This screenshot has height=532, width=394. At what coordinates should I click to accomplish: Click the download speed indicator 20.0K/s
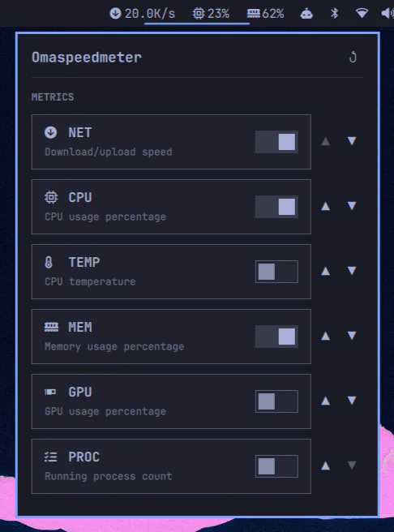[142, 14]
